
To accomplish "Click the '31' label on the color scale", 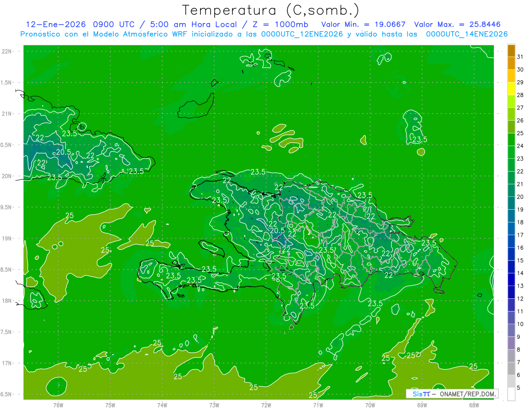I will [520, 57].
